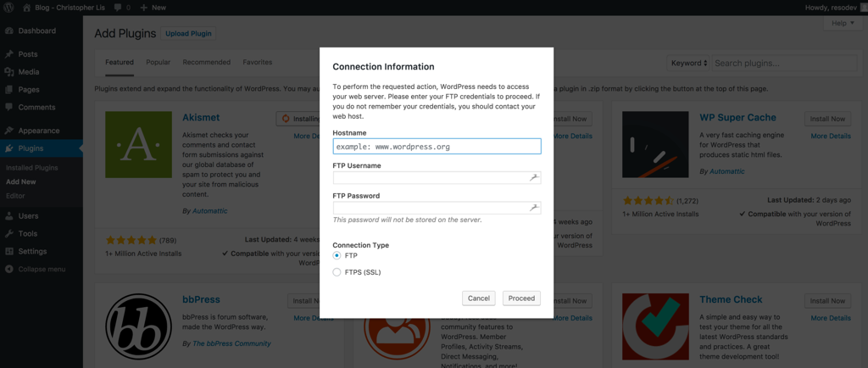This screenshot has height=368, width=868.
Task: Click the bbPress plugin logo
Action: 138,326
